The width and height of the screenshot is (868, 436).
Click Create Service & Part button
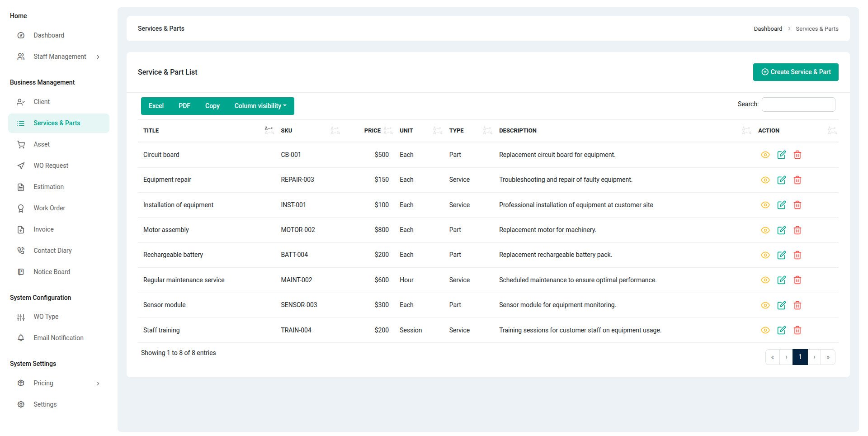[x=796, y=72]
